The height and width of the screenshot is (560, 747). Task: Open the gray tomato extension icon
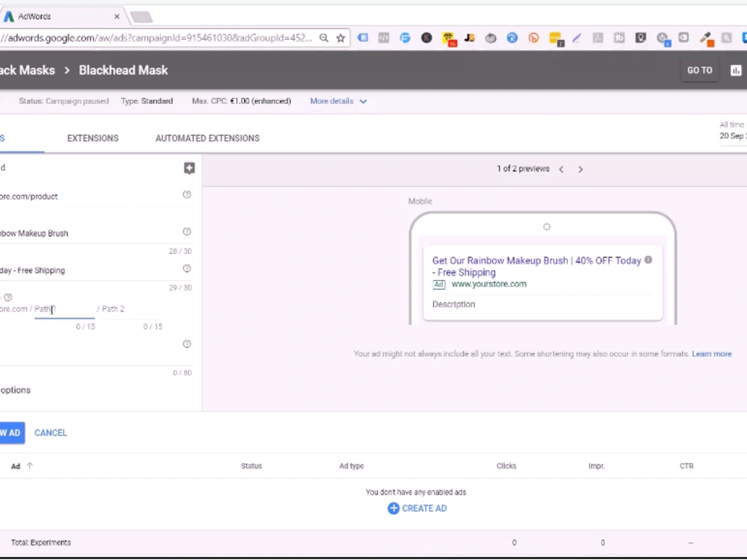(x=491, y=37)
